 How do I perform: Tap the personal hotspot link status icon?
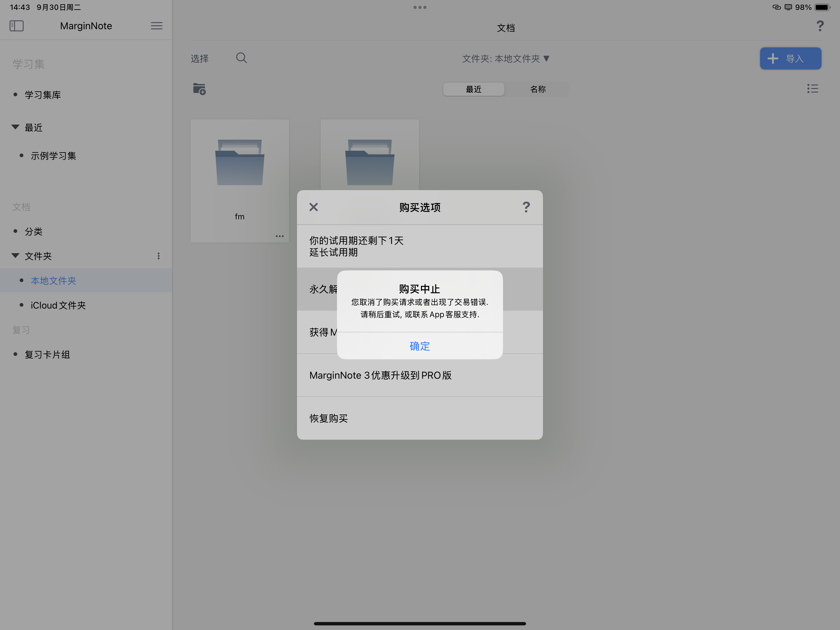click(777, 7)
